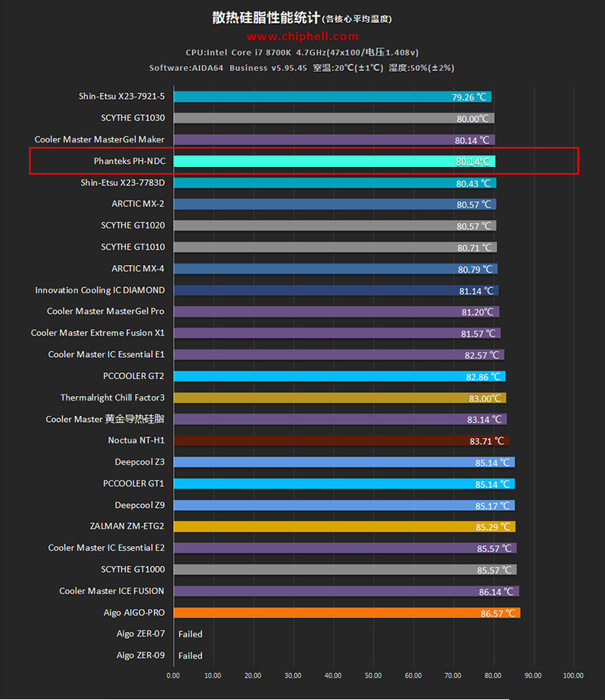Select the Innovation Cooling IC DIAMOND label

click(x=100, y=290)
